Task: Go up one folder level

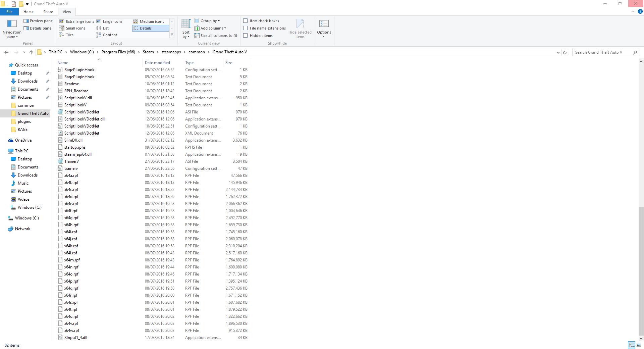Action: [31, 52]
